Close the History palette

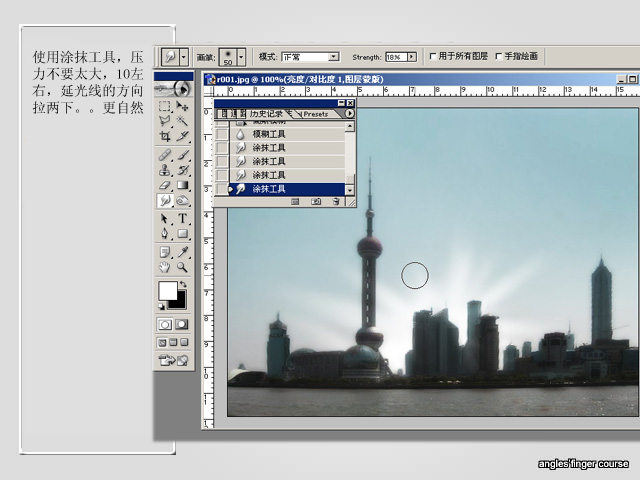350,103
